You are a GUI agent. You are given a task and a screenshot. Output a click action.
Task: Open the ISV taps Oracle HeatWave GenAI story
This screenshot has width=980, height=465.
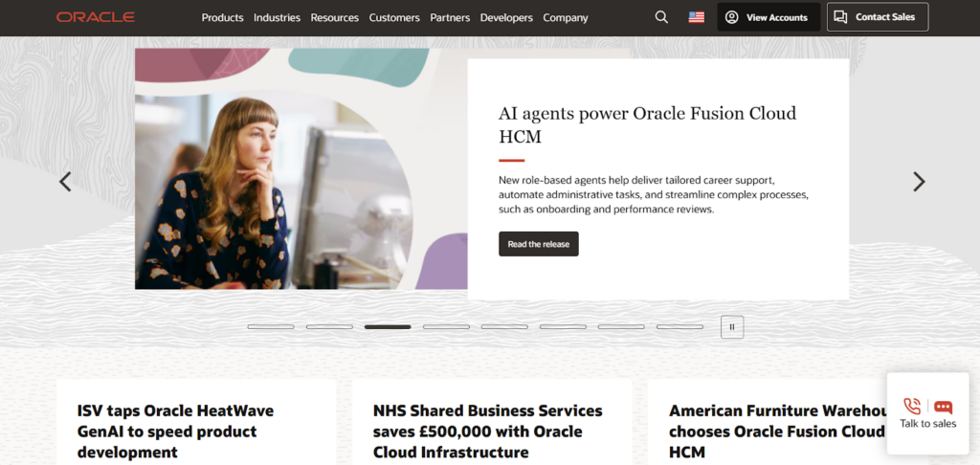click(176, 432)
